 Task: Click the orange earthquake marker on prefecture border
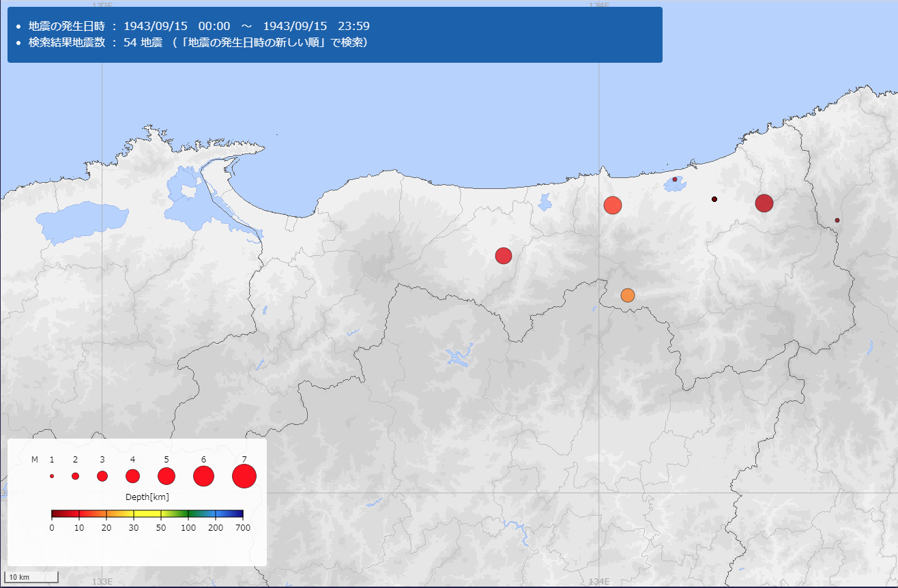pyautogui.click(x=628, y=295)
